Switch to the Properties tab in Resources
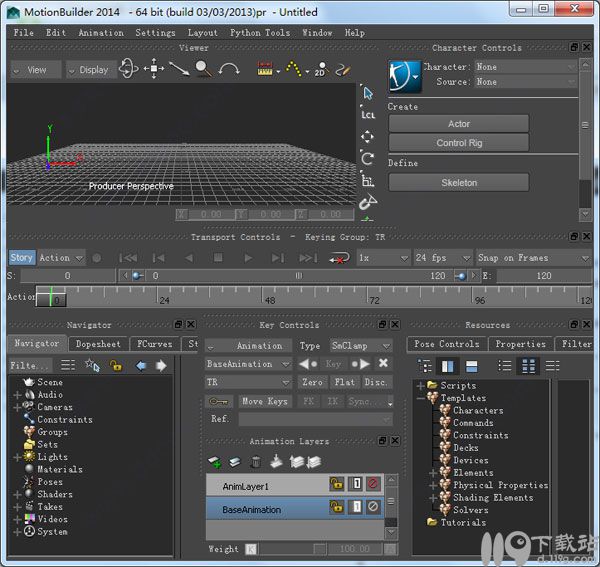This screenshot has height=567, width=600. tap(520, 344)
